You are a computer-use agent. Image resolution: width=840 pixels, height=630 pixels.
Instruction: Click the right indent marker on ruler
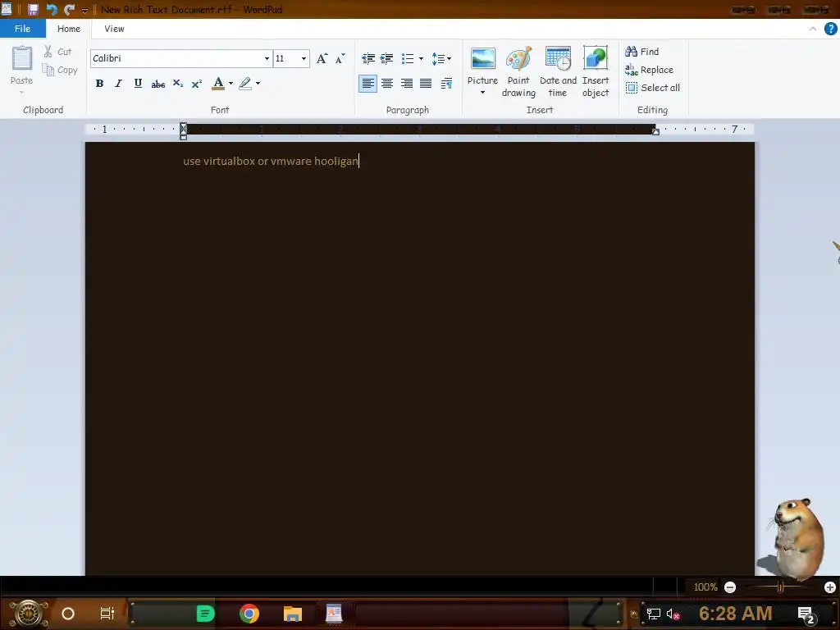(x=655, y=131)
